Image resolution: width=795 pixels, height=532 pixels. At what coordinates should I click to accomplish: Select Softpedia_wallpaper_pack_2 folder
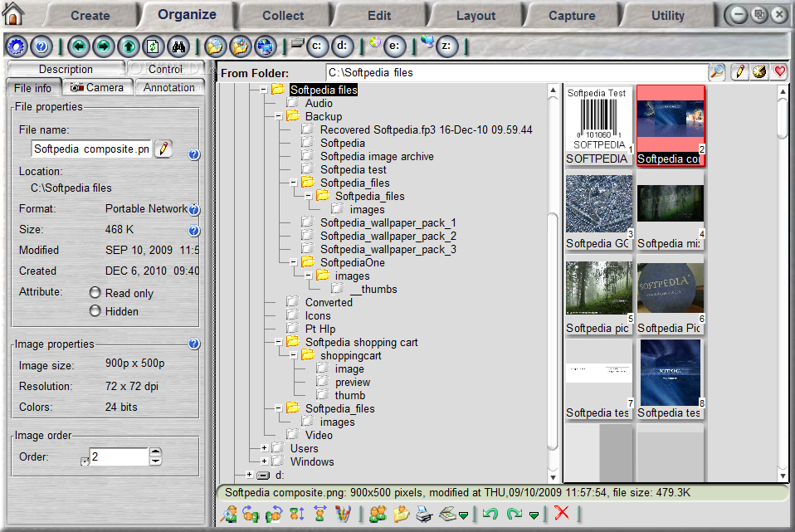[x=388, y=236]
